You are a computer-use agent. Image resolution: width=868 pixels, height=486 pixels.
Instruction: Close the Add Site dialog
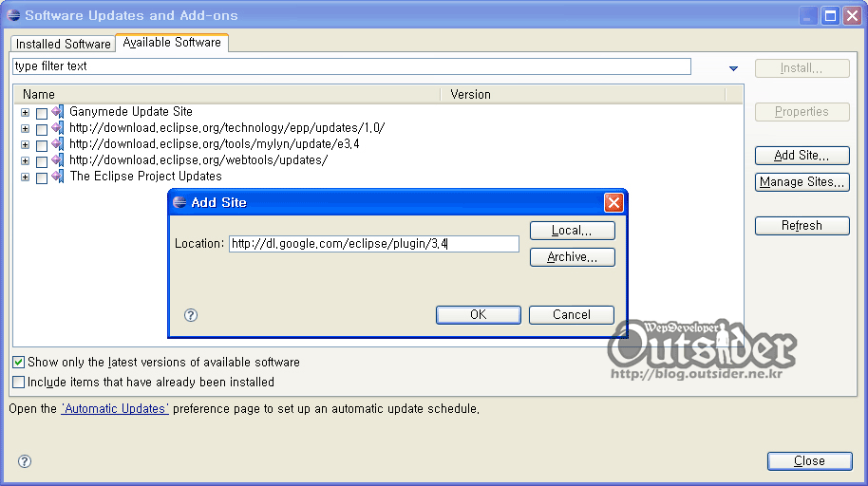(x=613, y=202)
